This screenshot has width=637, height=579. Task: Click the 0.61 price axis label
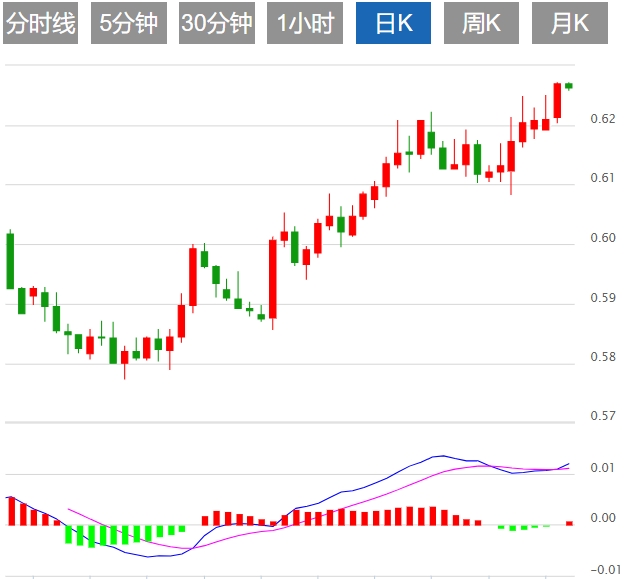pyautogui.click(x=603, y=178)
